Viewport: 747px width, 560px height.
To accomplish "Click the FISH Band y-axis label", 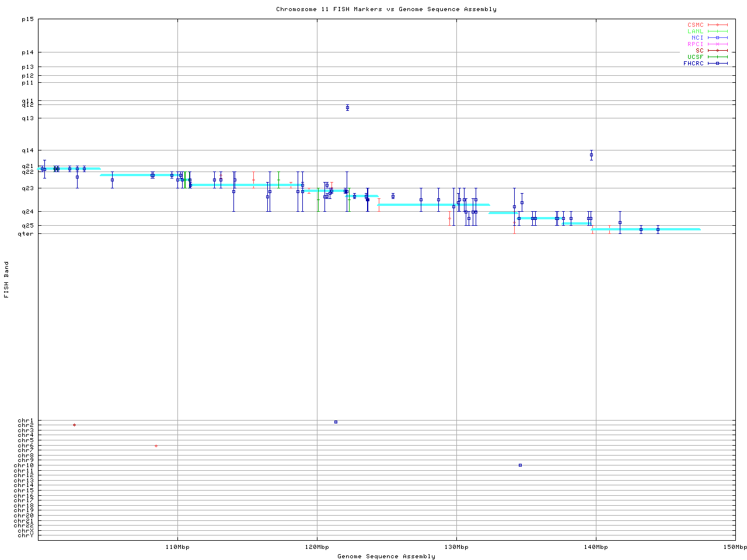I will click(x=6, y=279).
